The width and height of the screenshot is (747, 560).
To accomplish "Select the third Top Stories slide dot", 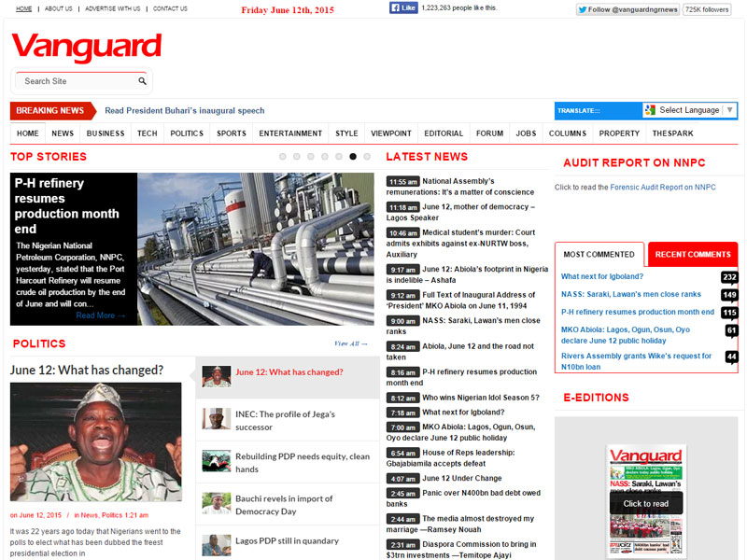I will [x=311, y=156].
